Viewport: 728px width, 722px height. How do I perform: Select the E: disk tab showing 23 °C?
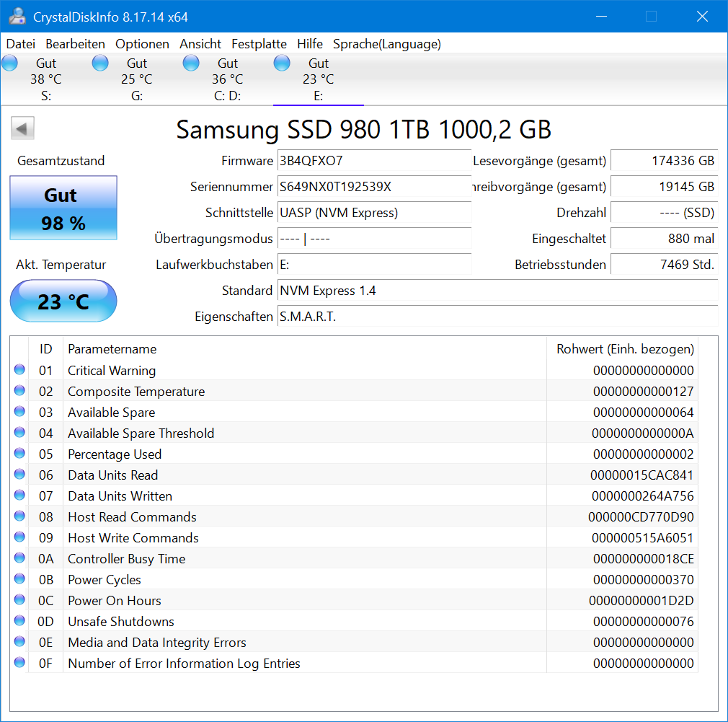318,79
